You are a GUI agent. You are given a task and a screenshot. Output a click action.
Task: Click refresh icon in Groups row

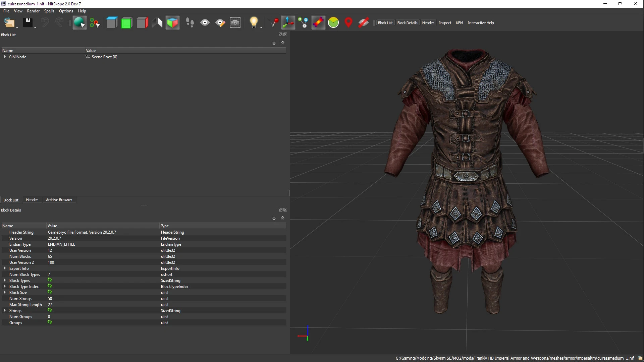pyautogui.click(x=50, y=322)
